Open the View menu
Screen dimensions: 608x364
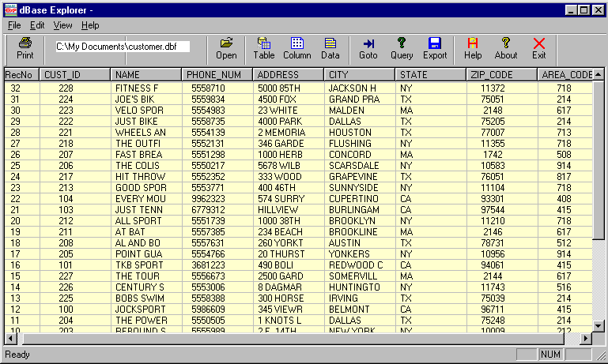point(62,25)
